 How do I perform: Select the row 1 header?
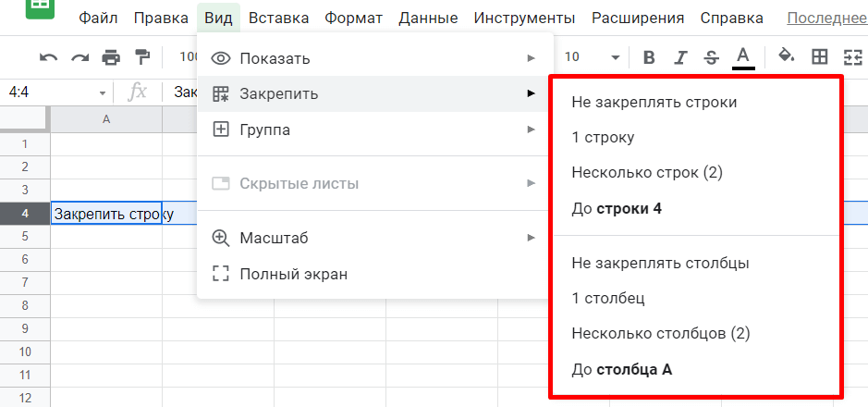25,144
